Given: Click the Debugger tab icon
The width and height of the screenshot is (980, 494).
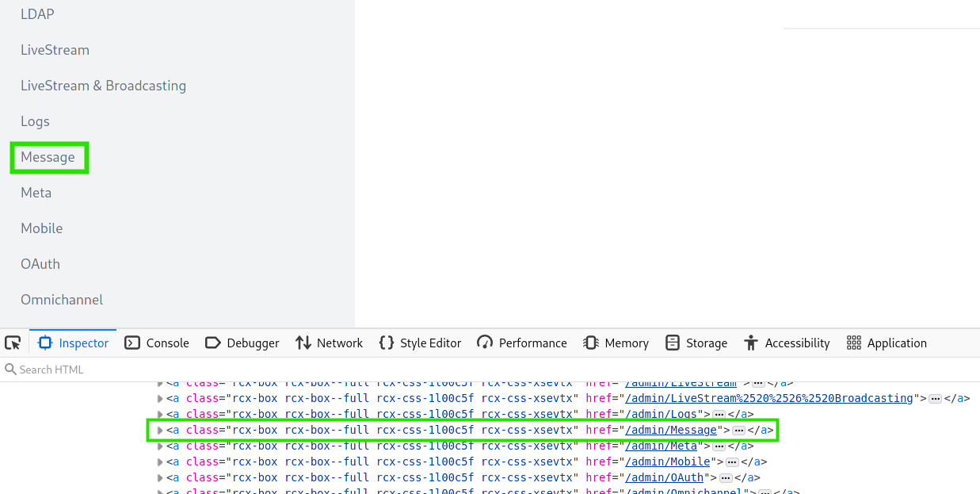Looking at the screenshot, I should (x=212, y=343).
